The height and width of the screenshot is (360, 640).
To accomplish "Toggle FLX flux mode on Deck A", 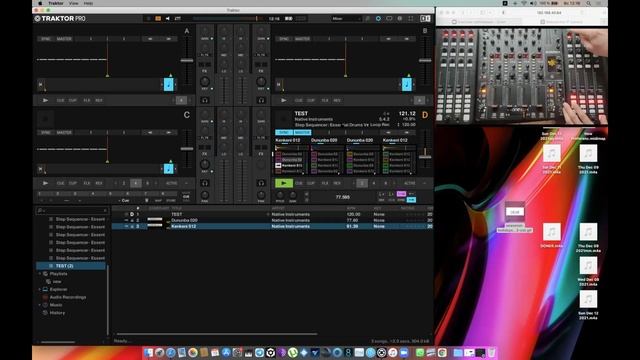I will point(87,100).
